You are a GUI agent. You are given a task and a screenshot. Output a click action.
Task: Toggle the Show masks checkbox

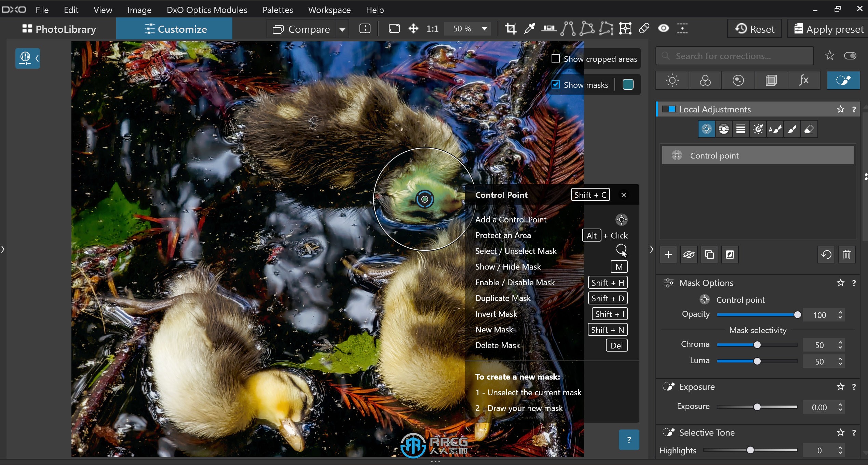556,85
